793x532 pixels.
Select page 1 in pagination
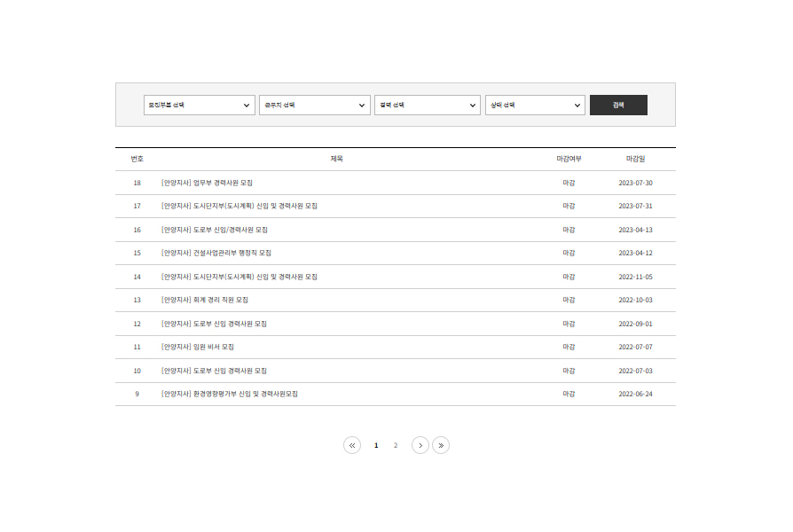pos(376,445)
